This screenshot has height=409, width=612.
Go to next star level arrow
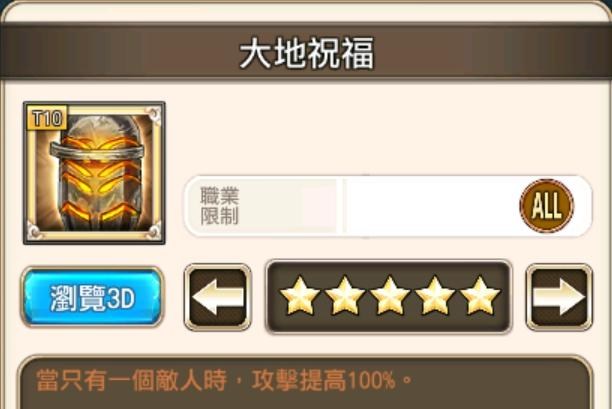(x=559, y=297)
